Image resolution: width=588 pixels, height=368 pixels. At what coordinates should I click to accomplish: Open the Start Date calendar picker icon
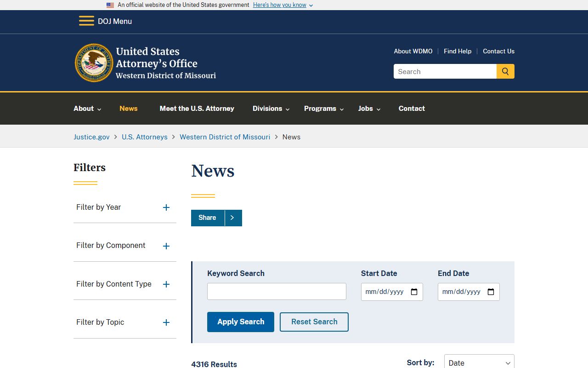tap(414, 292)
